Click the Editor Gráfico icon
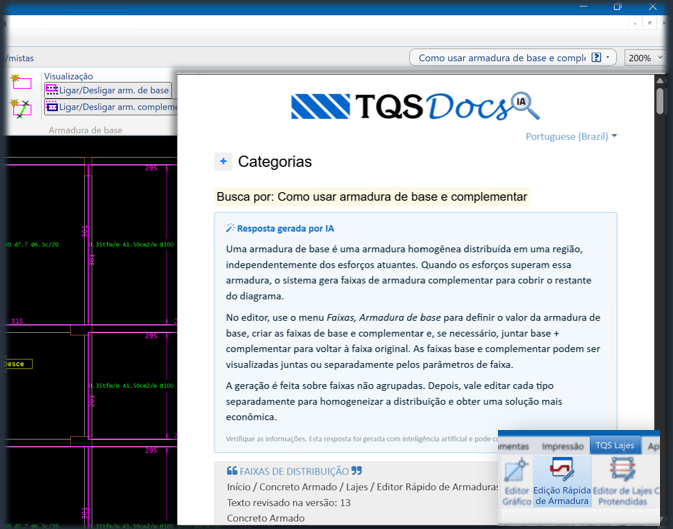Screen dimensions: 673x529 516,481
